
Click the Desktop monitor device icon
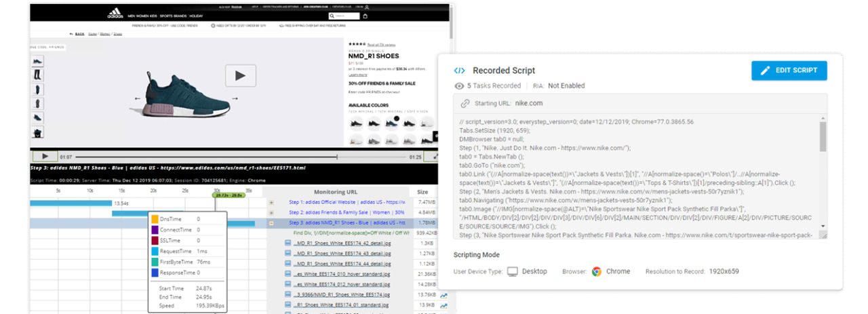coord(513,271)
